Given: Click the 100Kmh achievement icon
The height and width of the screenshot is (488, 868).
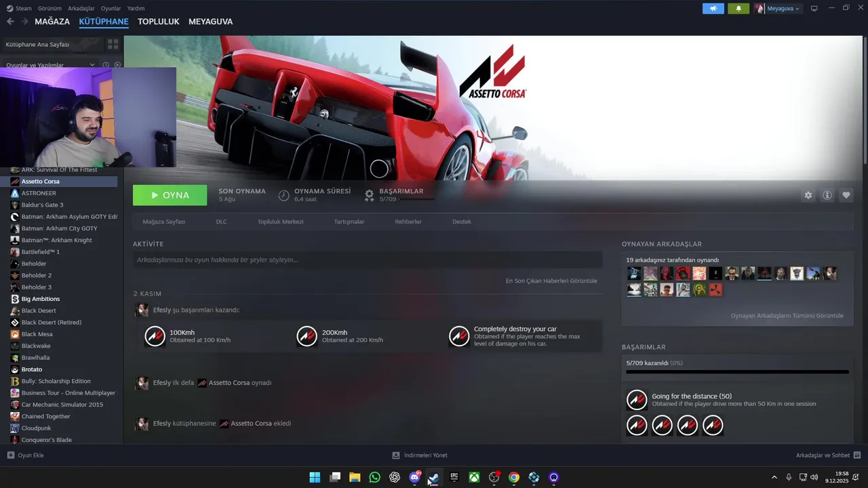Looking at the screenshot, I should tap(155, 336).
